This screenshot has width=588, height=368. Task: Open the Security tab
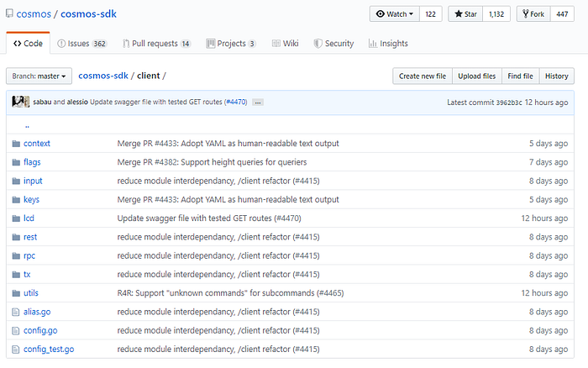pos(333,44)
